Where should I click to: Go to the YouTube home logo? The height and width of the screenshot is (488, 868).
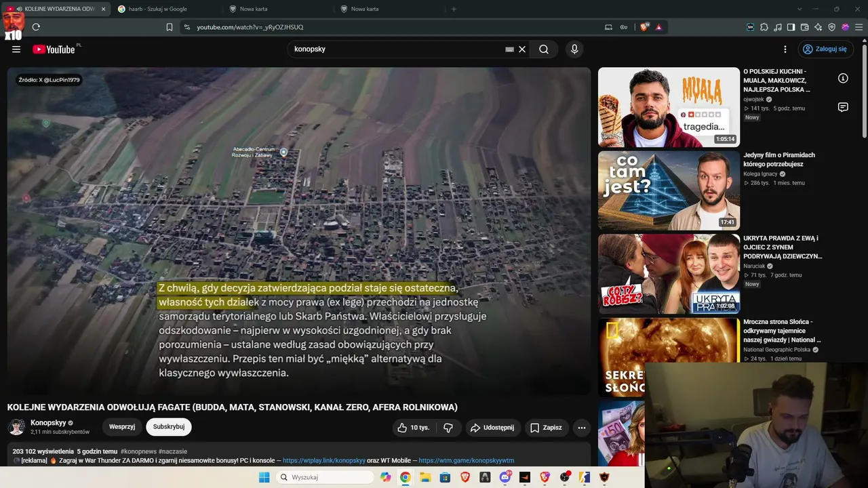(x=54, y=49)
